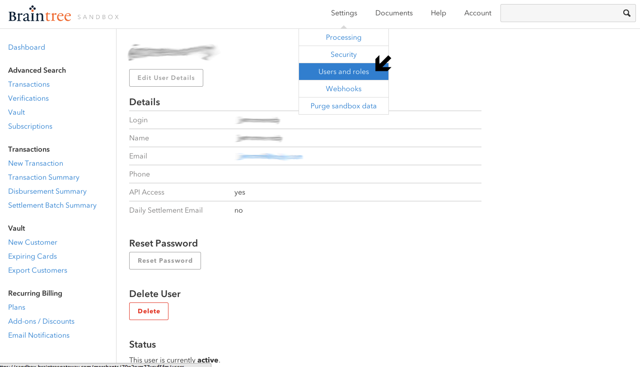Click the Reset Password button

point(165,260)
